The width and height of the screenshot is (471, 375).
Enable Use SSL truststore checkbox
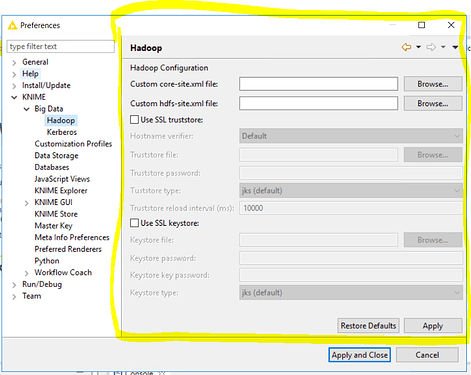(x=134, y=120)
